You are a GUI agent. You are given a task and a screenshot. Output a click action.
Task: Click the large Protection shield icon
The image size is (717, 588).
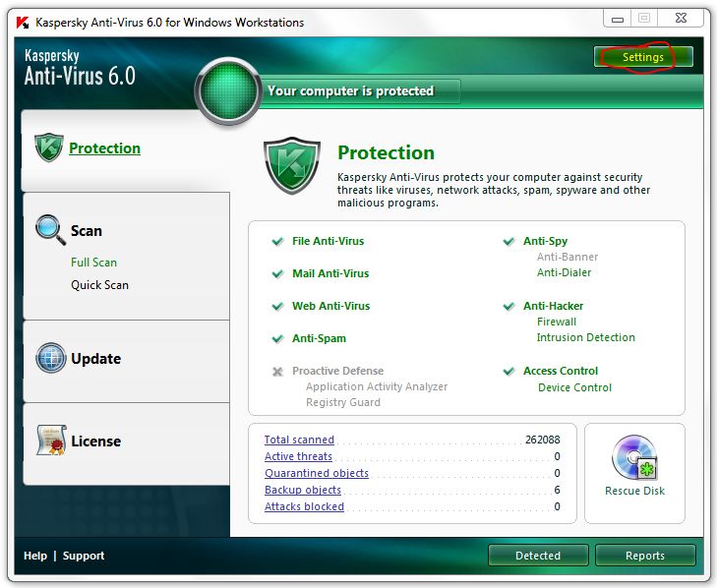(x=292, y=165)
